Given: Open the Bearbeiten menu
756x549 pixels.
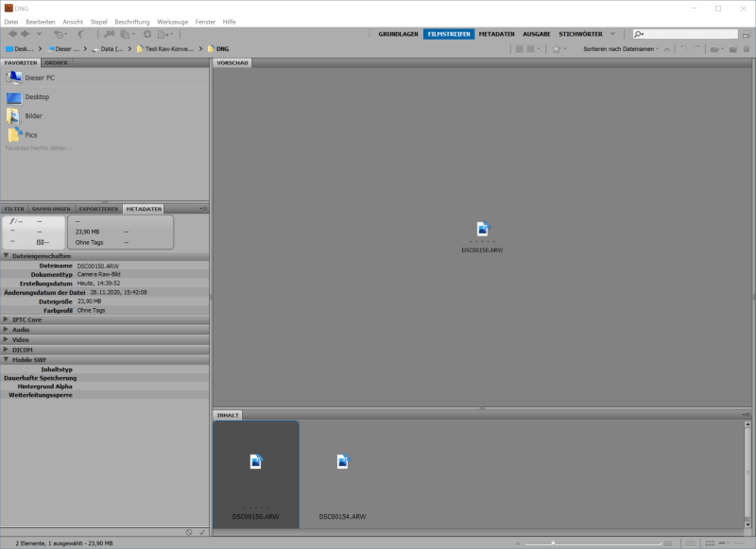Looking at the screenshot, I should pos(41,22).
